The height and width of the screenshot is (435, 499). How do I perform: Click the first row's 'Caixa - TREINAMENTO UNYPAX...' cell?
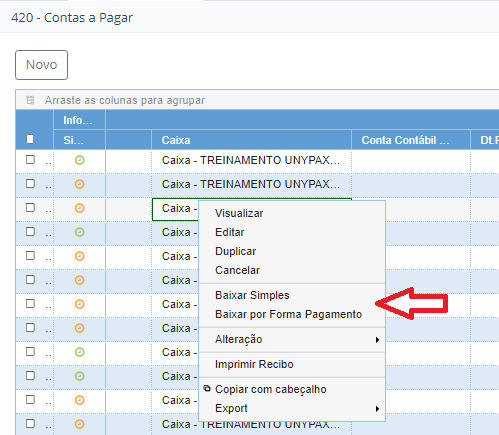tap(251, 160)
